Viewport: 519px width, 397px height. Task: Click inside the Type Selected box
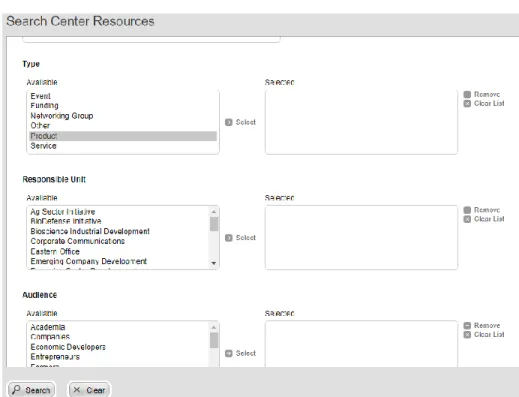tap(361, 122)
